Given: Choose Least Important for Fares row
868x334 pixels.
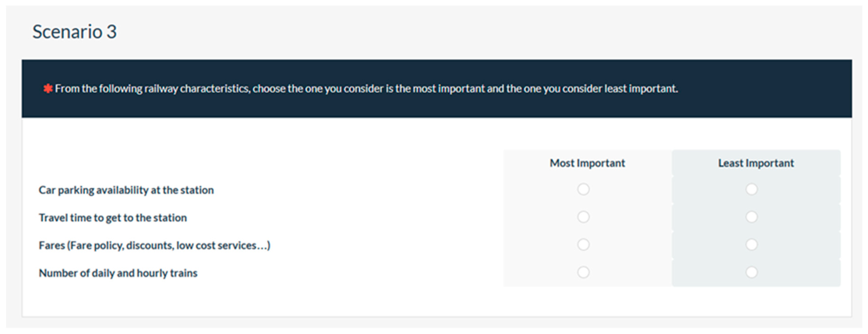Looking at the screenshot, I should [751, 245].
